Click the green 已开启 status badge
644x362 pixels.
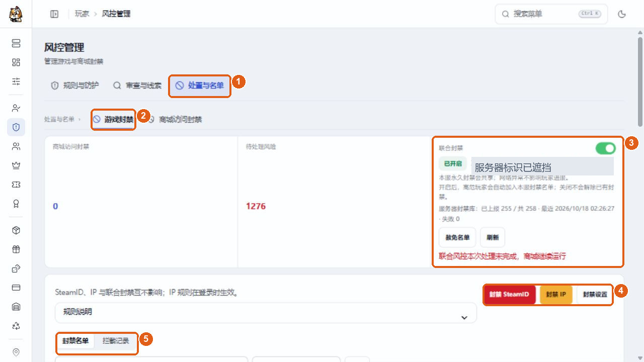click(453, 164)
